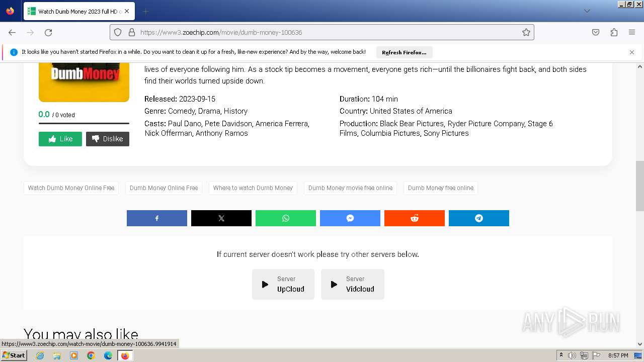Share on Reddit button
The width and height of the screenshot is (644, 362).
click(x=415, y=218)
